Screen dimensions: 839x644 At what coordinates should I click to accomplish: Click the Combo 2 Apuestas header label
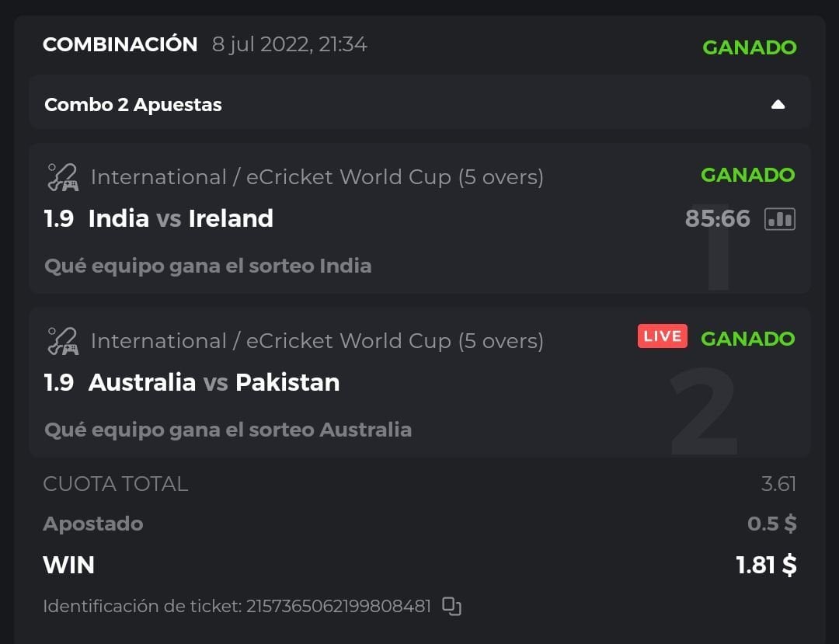pos(133,105)
